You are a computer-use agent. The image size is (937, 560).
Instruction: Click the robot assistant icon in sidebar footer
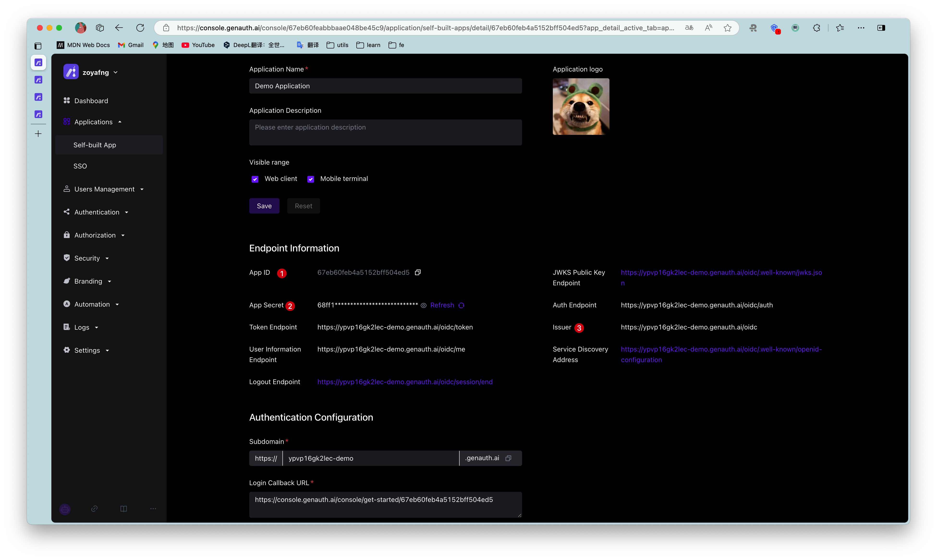[x=65, y=509]
